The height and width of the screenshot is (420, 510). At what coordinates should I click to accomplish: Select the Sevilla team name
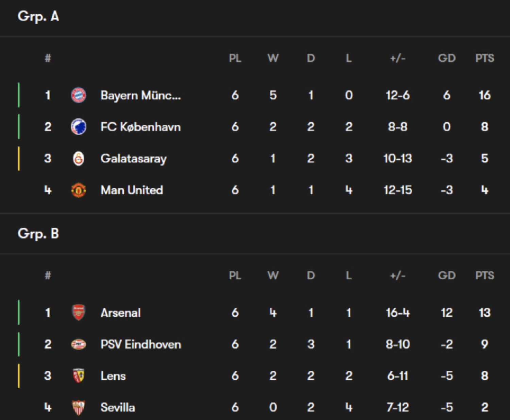118,407
